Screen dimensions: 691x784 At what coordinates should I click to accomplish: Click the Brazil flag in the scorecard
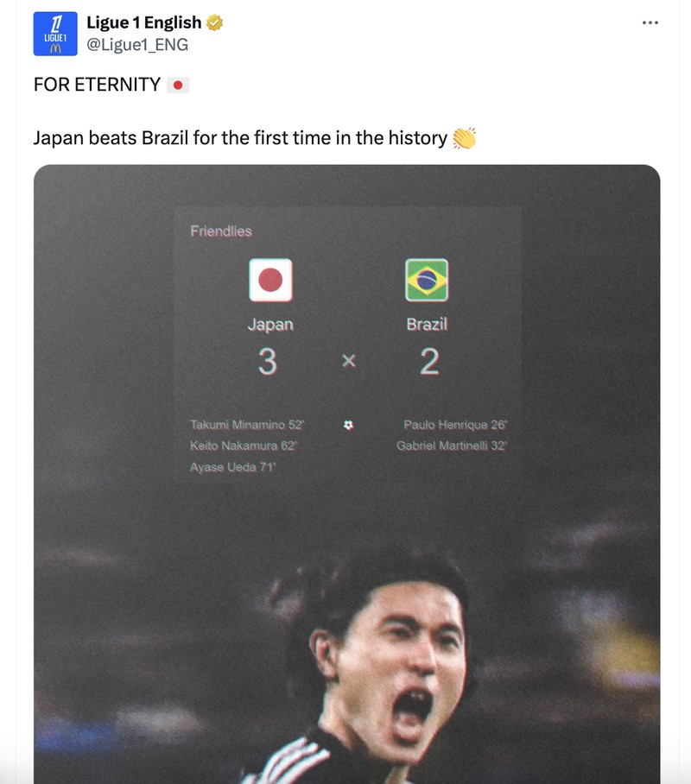pyautogui.click(x=428, y=278)
